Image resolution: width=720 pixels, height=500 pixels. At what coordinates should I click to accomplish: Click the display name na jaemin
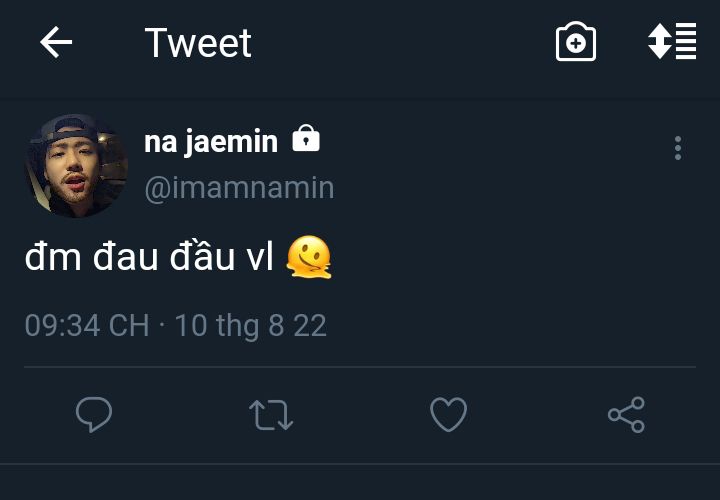click(211, 141)
